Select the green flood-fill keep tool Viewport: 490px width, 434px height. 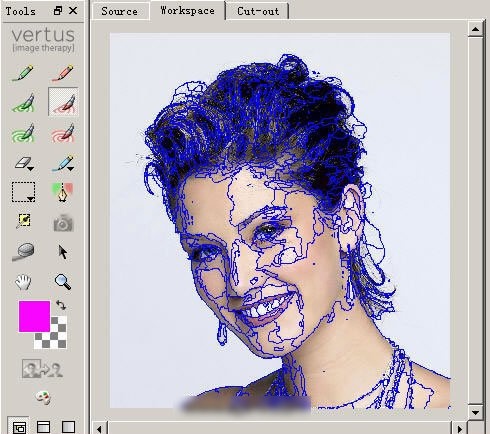23,133
